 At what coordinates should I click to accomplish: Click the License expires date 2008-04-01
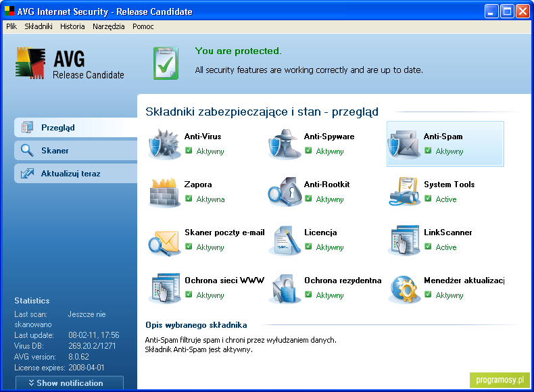(x=86, y=368)
